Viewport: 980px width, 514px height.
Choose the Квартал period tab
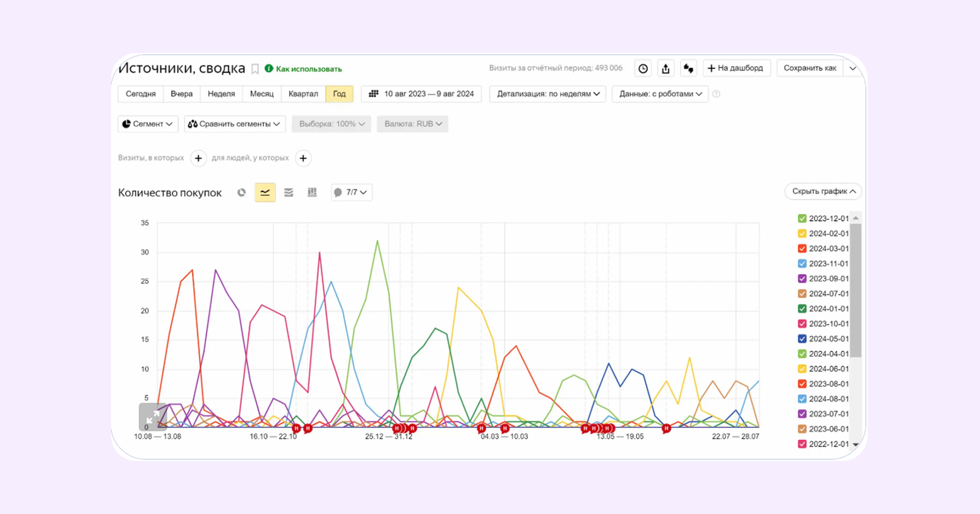point(303,93)
